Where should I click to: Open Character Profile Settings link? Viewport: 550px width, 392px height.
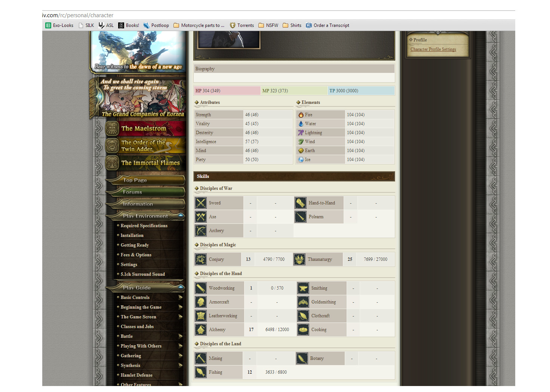tap(433, 49)
